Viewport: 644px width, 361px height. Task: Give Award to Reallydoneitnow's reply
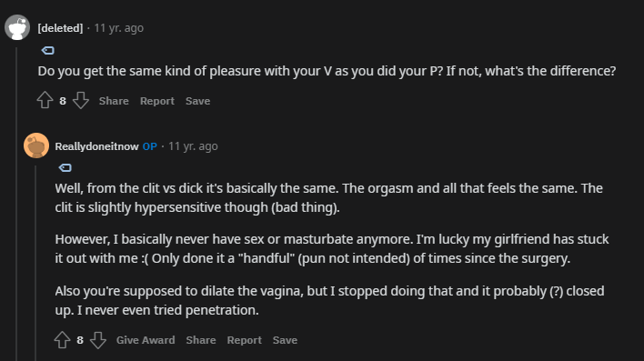pos(146,340)
